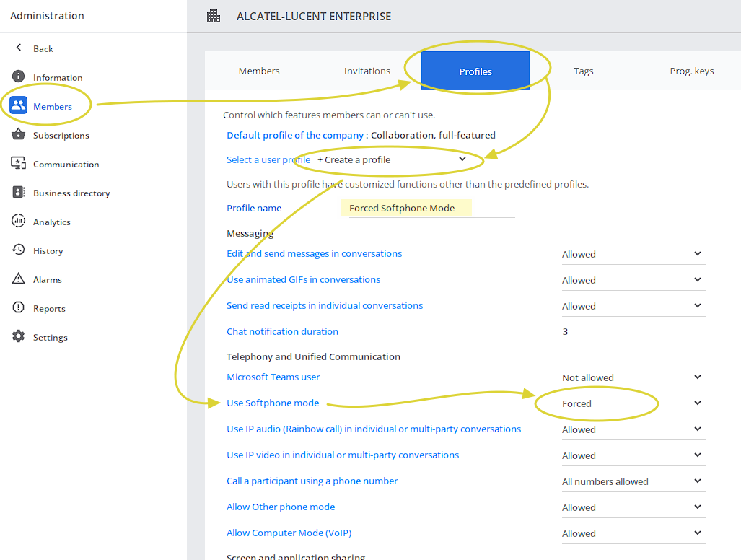Open History in the sidebar
Viewport: 741px width, 560px height.
[x=48, y=250]
